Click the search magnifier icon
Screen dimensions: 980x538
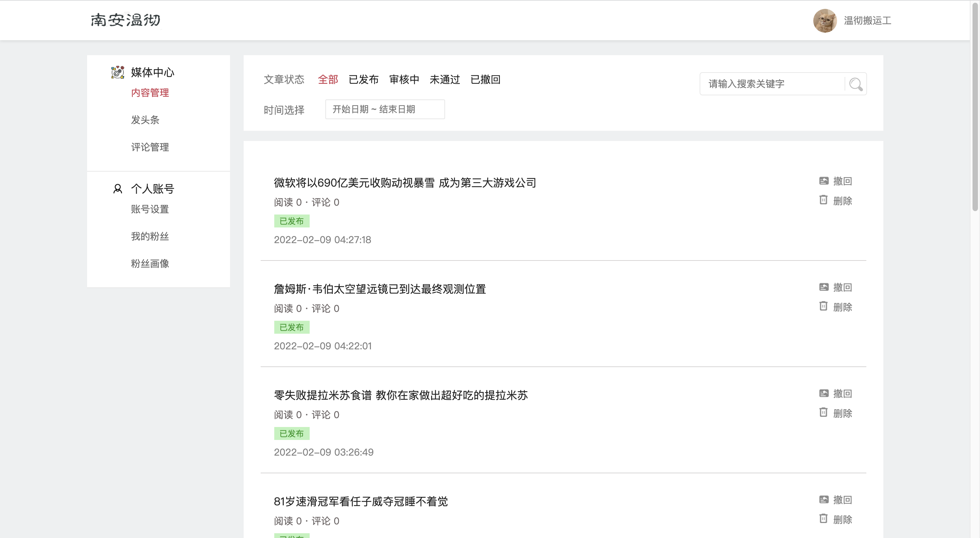855,84
